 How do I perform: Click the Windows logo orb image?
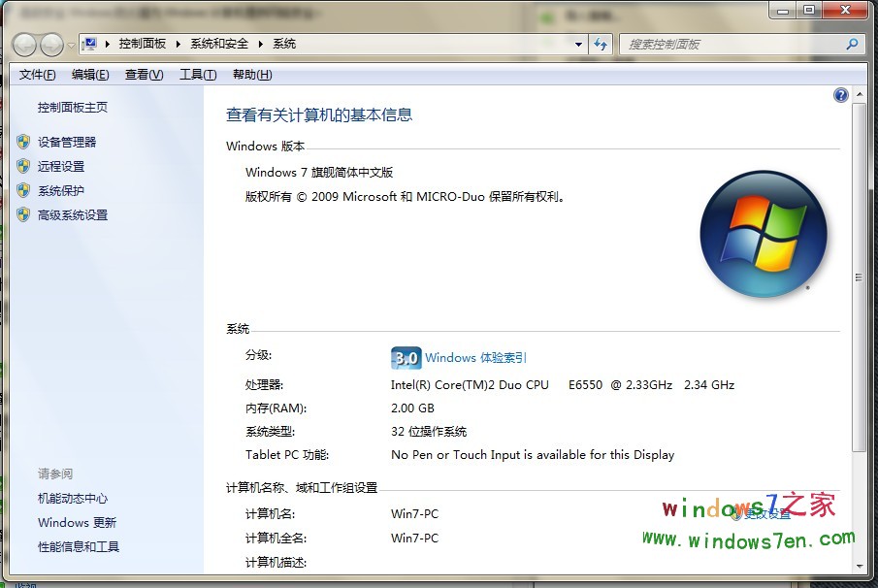tap(764, 234)
